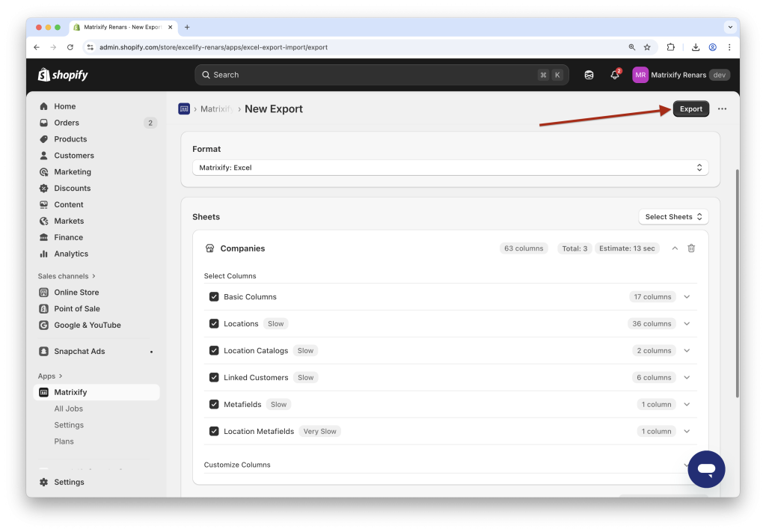
Task: Open All Jobs under Matrixify
Action: pos(69,408)
